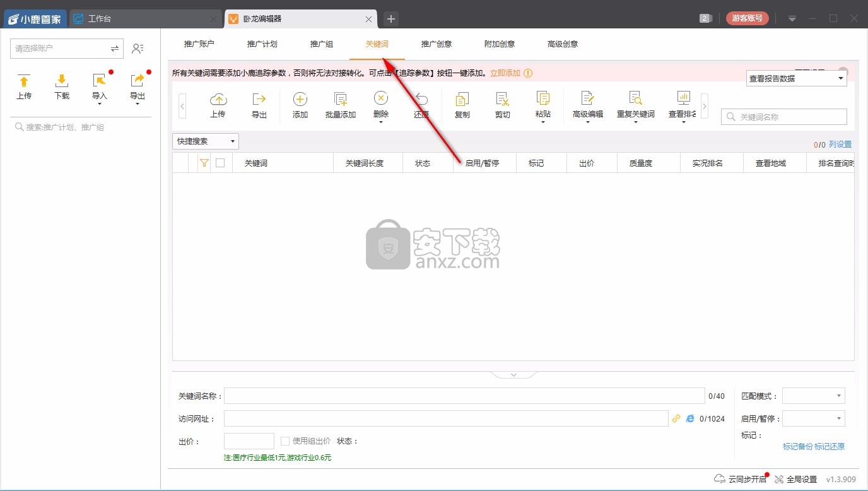Image resolution: width=868 pixels, height=491 pixels.
Task: Open 全局设置 global settings
Action: click(795, 479)
